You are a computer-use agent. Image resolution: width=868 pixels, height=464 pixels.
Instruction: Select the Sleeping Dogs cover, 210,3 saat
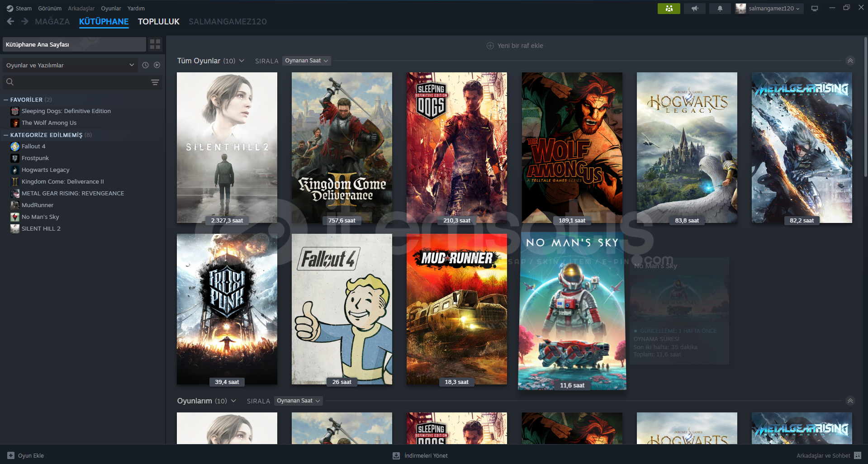pos(457,147)
